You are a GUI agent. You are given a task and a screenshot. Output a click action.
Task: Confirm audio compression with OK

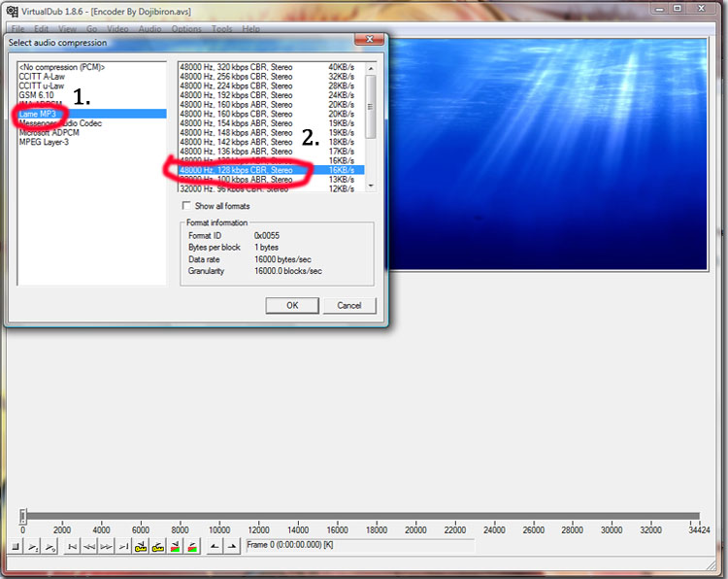pos(292,305)
